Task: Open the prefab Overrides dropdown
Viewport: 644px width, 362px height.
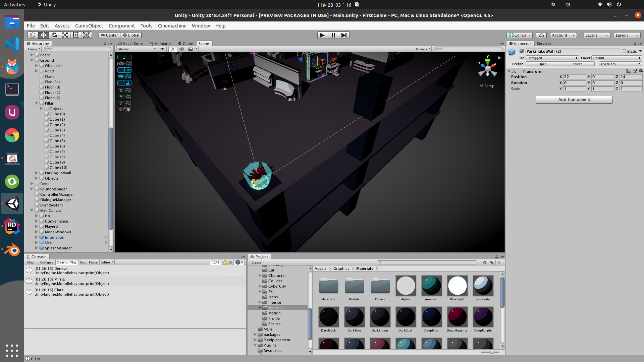Action: 620,64
